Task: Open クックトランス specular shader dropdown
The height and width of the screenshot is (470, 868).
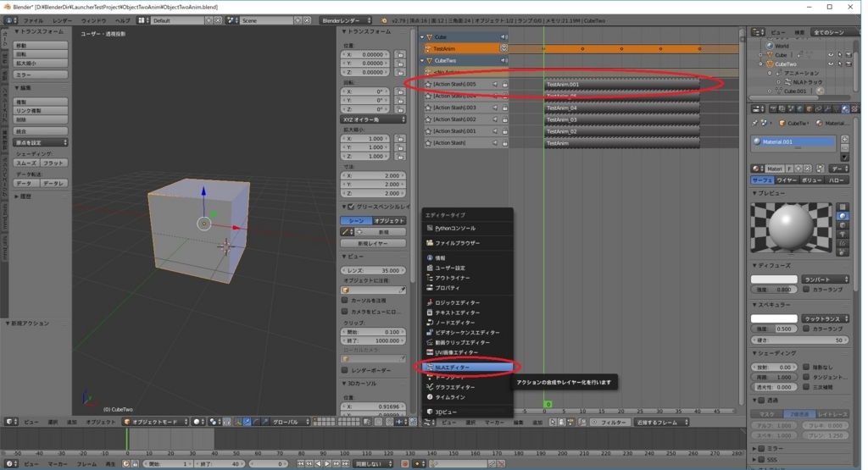Action: point(825,319)
